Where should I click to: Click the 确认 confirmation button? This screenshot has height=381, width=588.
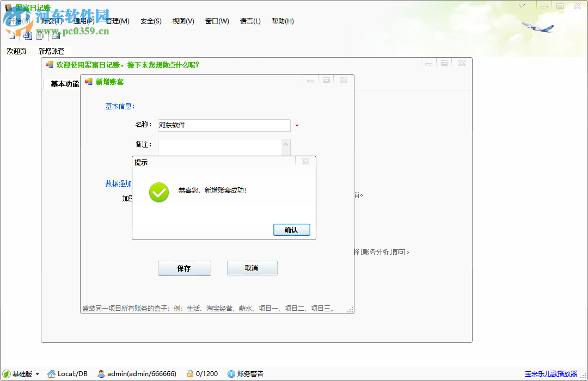[292, 229]
